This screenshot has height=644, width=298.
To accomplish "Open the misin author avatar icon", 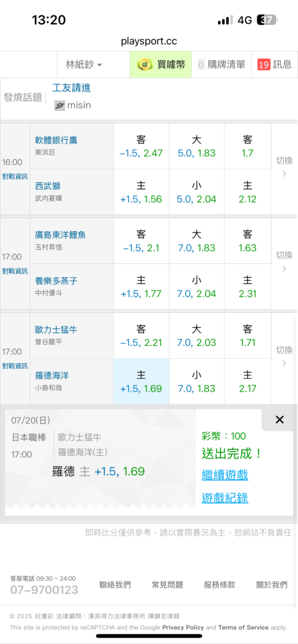I will pos(60,106).
